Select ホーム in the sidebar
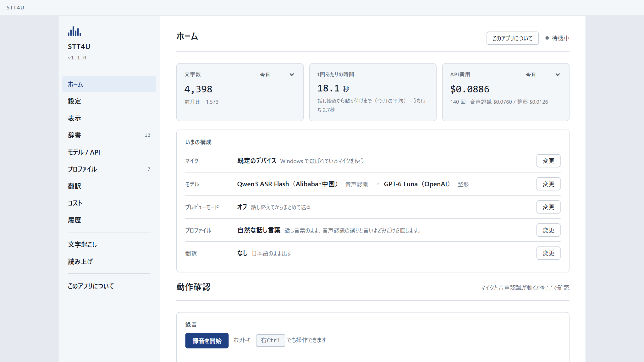This screenshot has height=362, width=644. click(x=109, y=84)
